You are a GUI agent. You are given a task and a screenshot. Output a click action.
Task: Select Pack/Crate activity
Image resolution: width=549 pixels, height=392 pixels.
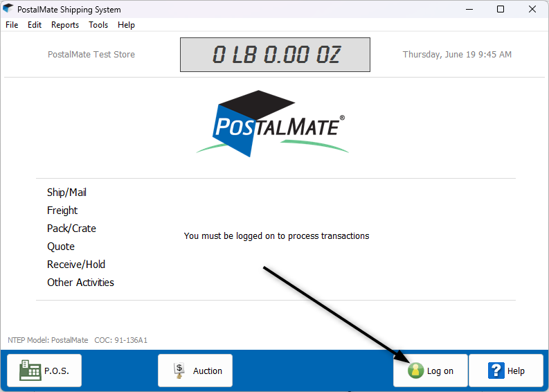tap(71, 229)
